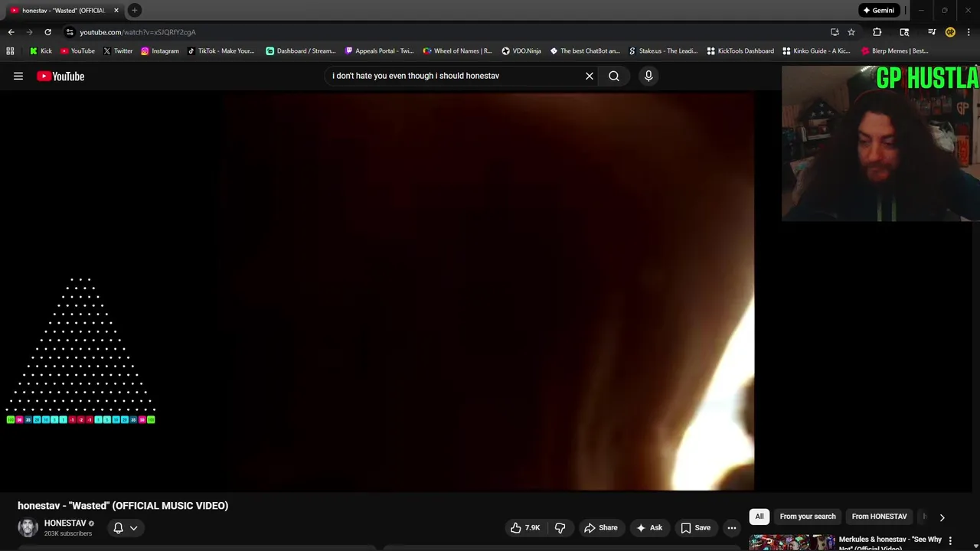
Task: Open the Wheel of Names bookmark
Action: [x=458, y=51]
